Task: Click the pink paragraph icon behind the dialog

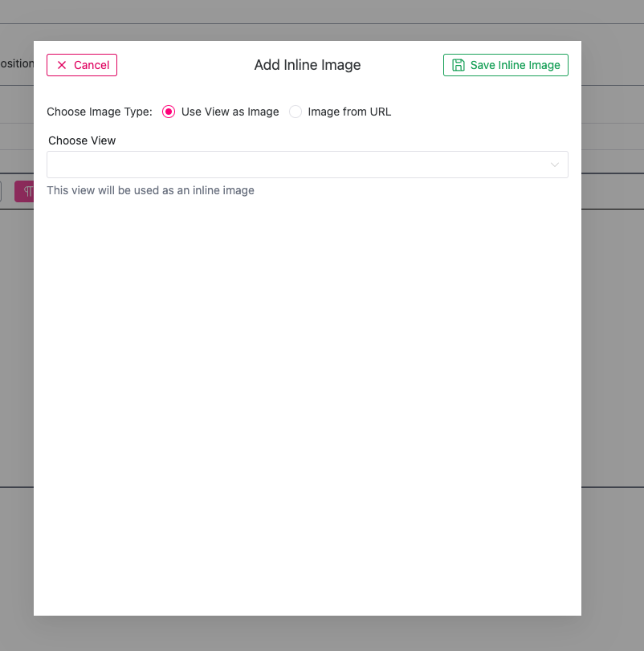Action: click(27, 191)
